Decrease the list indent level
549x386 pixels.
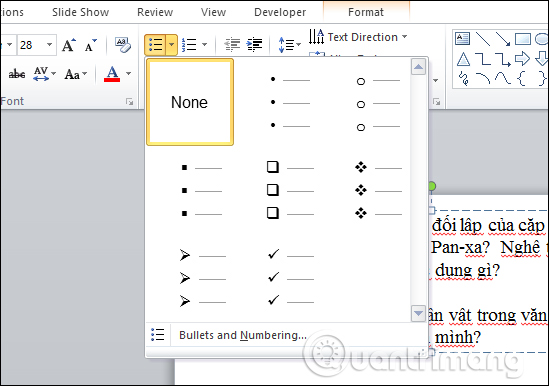(x=232, y=45)
